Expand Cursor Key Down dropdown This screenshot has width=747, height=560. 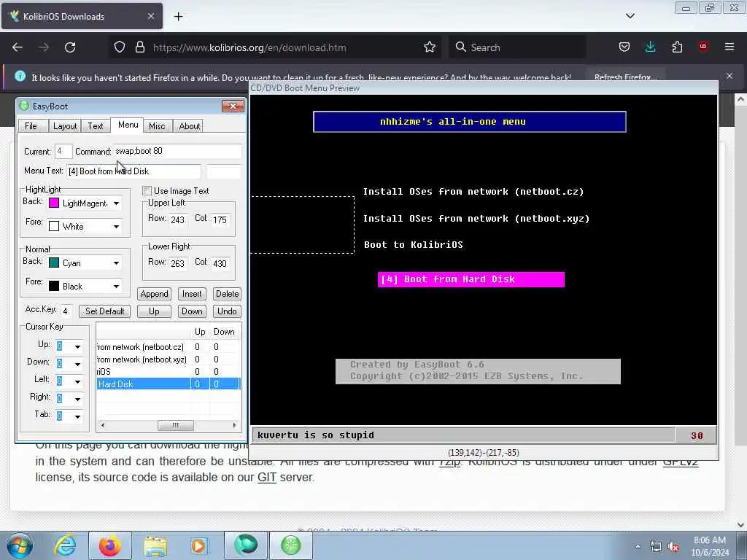pyautogui.click(x=77, y=365)
